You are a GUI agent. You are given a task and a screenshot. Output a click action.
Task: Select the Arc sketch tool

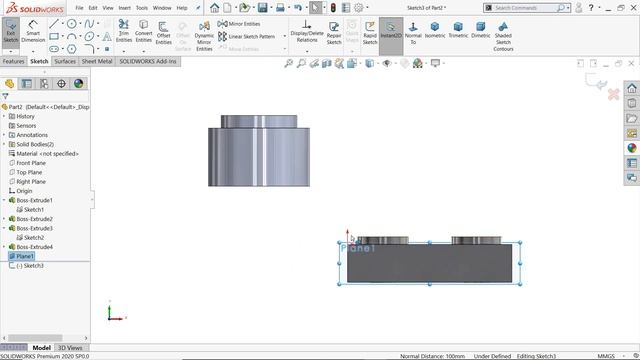[x=71, y=37]
